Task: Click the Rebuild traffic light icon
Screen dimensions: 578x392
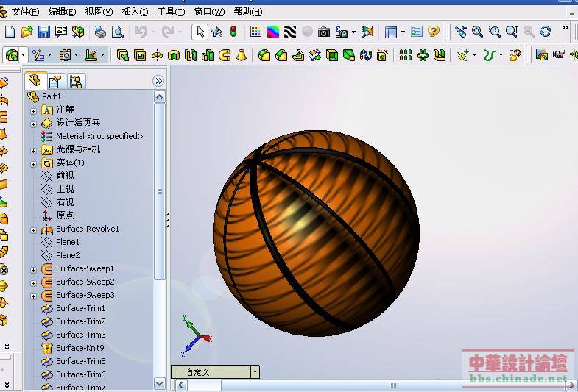Action: (x=233, y=32)
